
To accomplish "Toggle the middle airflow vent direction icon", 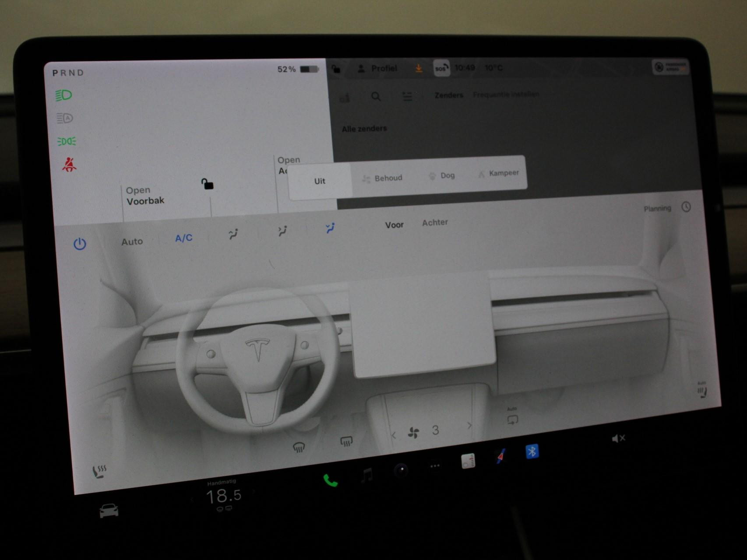I will click(x=282, y=231).
